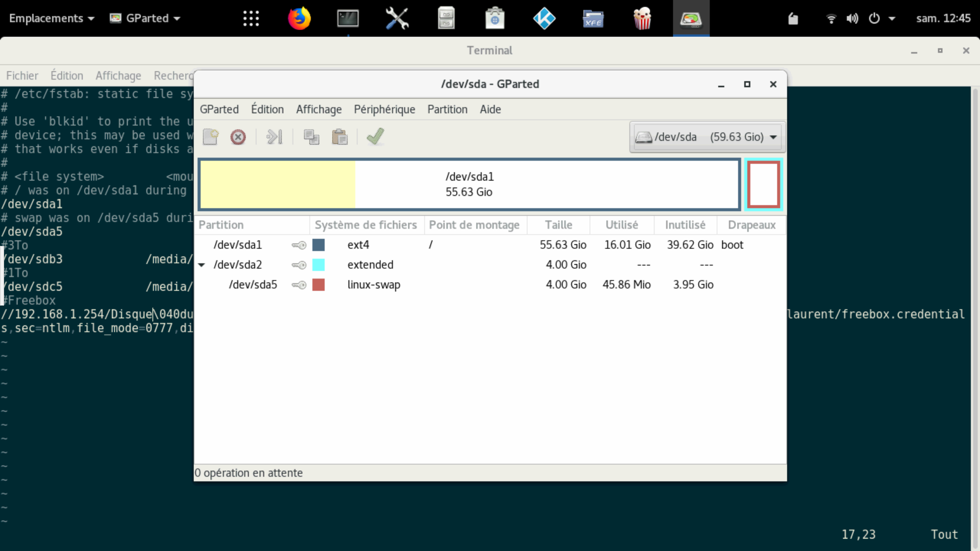
Task: Click the new partition toolbar icon
Action: [210, 137]
